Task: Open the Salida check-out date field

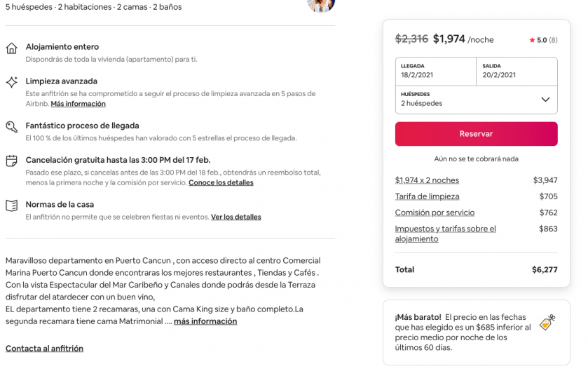Action: point(517,71)
